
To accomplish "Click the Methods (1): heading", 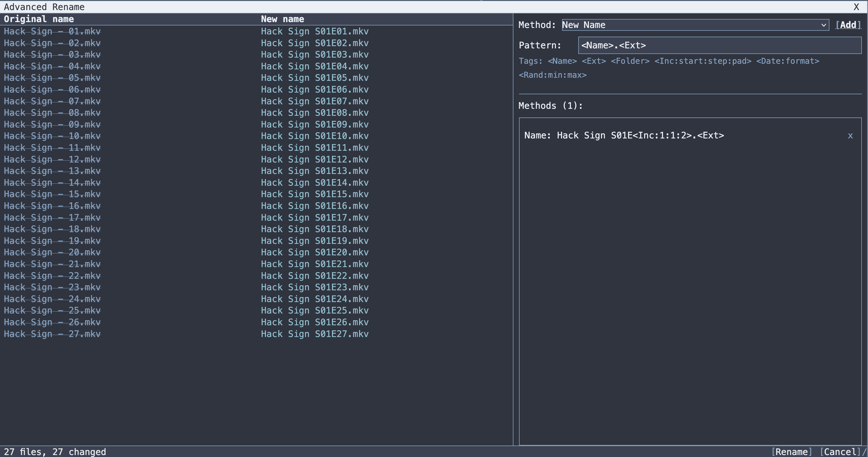I will pyautogui.click(x=551, y=106).
